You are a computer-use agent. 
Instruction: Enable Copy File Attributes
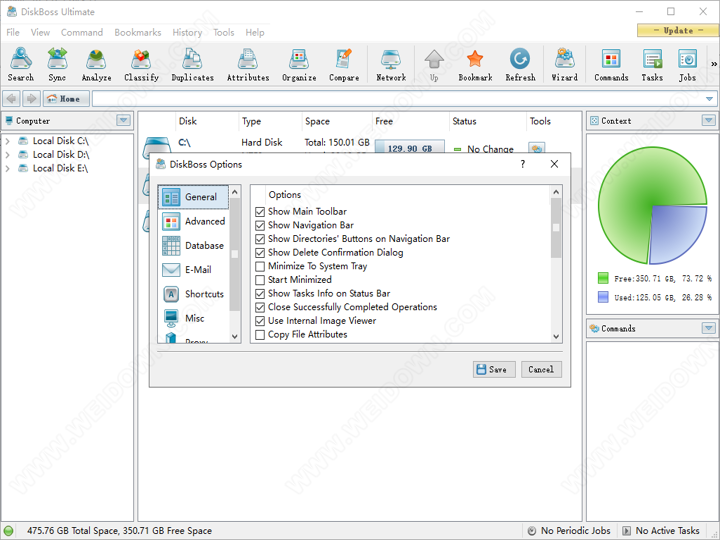pyautogui.click(x=260, y=335)
